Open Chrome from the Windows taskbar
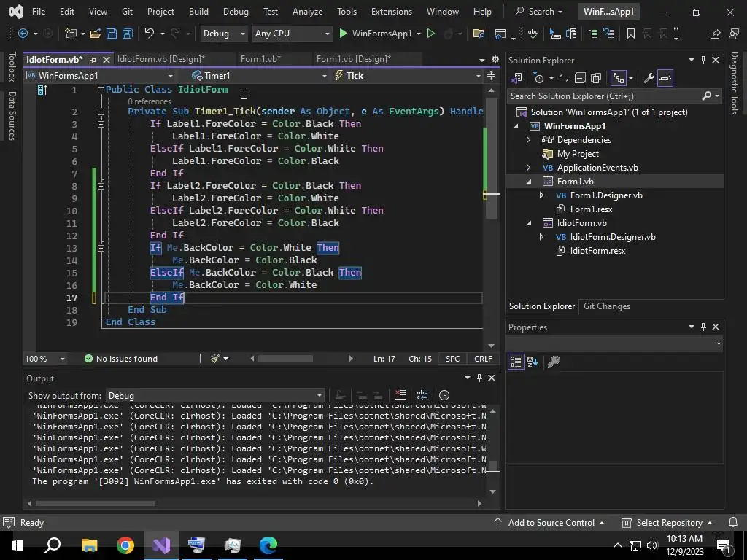The height and width of the screenshot is (560, 747). click(125, 545)
